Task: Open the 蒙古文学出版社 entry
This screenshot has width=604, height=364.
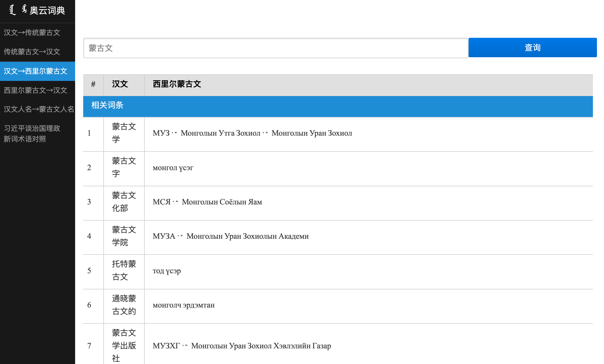Action: point(303,346)
